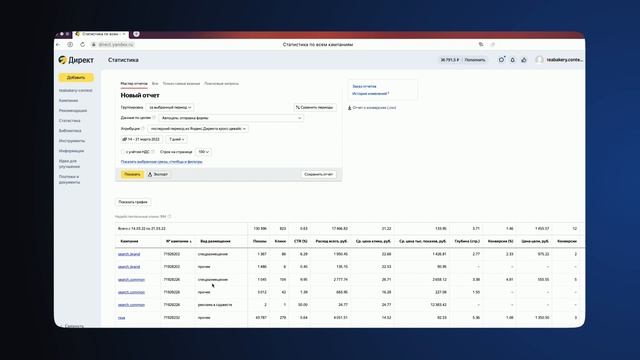Switch to the Все tab
The height and width of the screenshot is (360, 640).
[155, 84]
